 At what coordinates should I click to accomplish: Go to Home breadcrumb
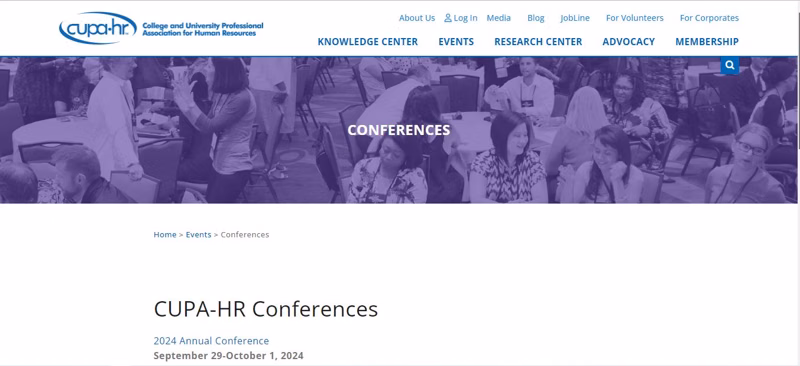click(x=165, y=235)
